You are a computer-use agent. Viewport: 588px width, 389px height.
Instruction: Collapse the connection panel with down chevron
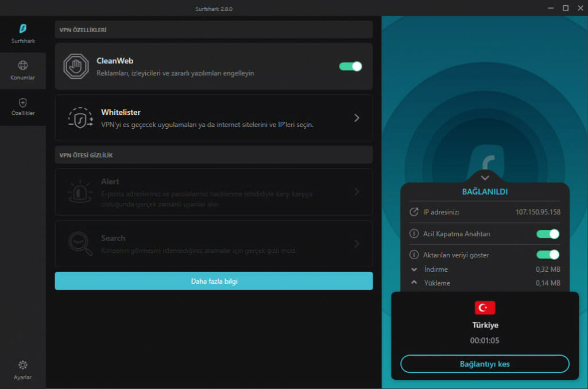[485, 178]
